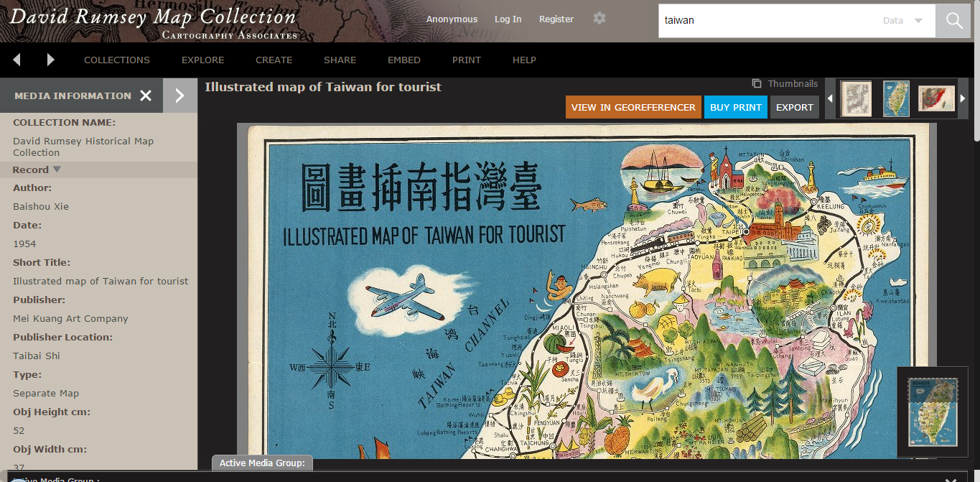Open the Explore menu
Image resolution: width=980 pixels, height=482 pixels.
click(203, 60)
